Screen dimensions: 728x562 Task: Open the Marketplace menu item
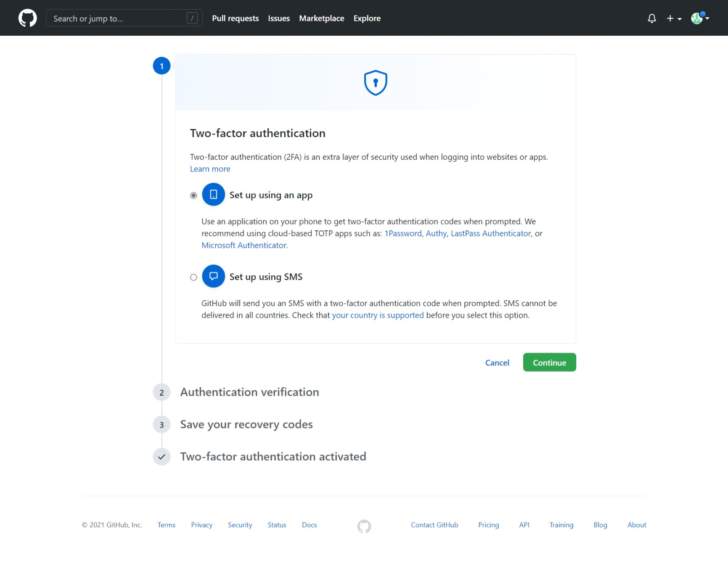pos(321,18)
